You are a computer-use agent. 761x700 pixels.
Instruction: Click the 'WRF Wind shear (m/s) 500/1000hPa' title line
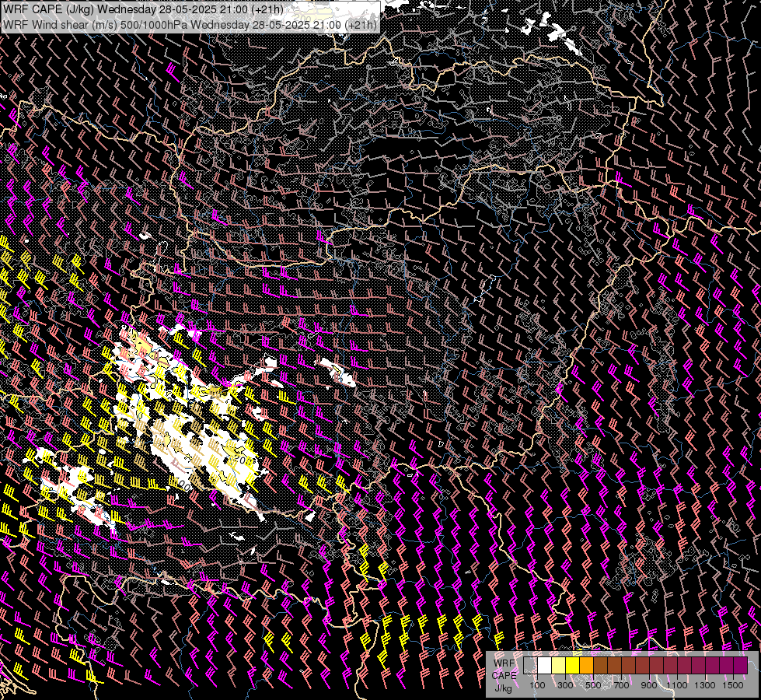(x=190, y=25)
